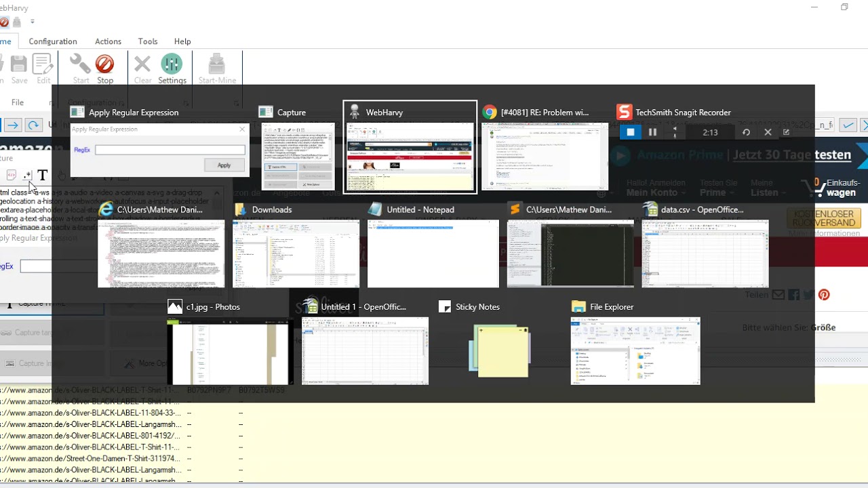Click the Snagit edit pencil icon

tap(787, 132)
